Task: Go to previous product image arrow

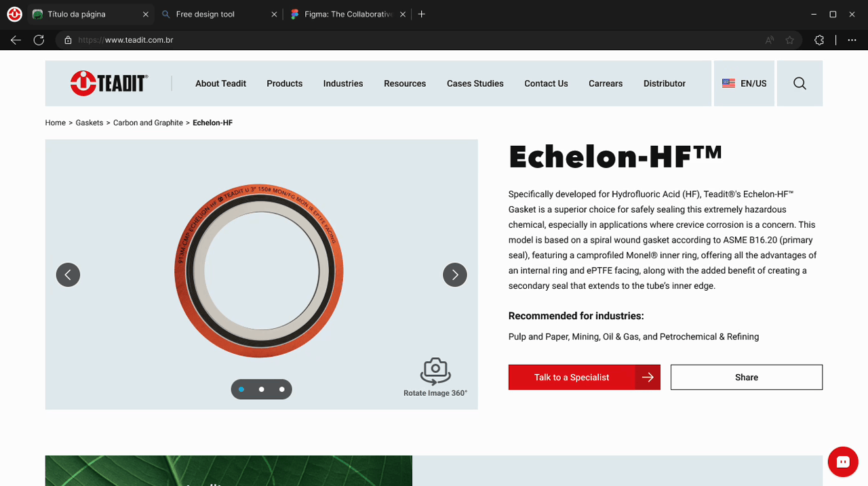Action: [68, 275]
